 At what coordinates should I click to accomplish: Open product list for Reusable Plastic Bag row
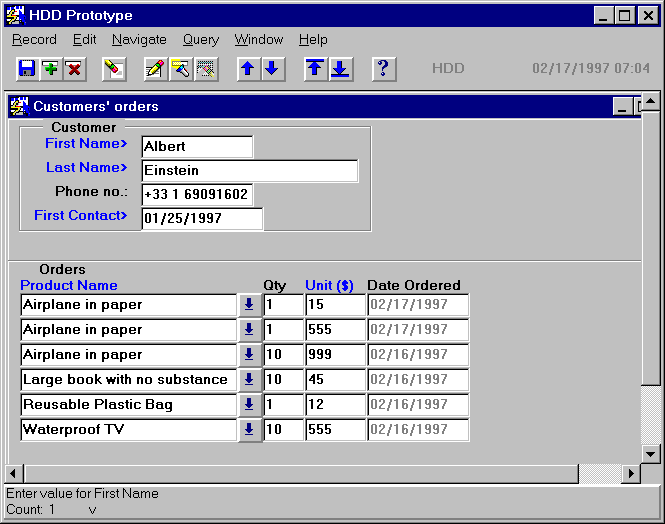(x=249, y=405)
